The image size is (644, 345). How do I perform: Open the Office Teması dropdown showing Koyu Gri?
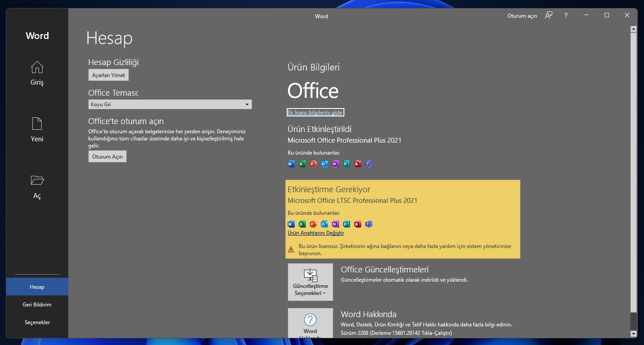170,105
